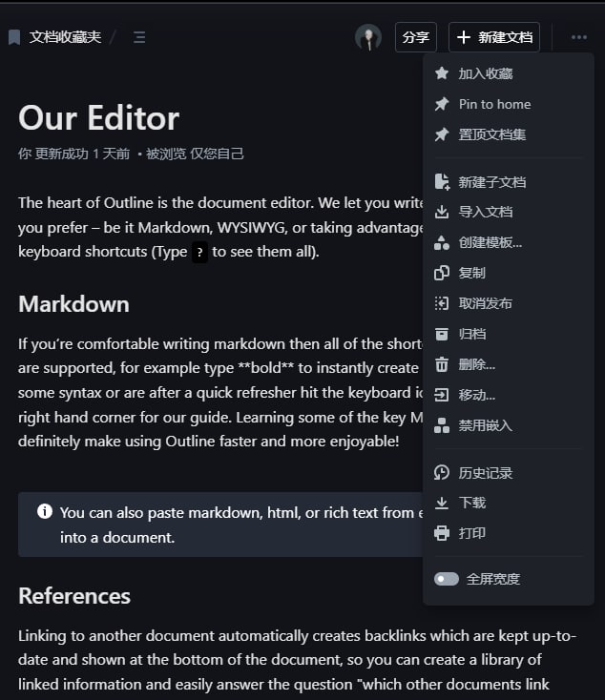Click the user avatar thumbnail
Viewport: 605px width, 700px height.
tap(368, 37)
